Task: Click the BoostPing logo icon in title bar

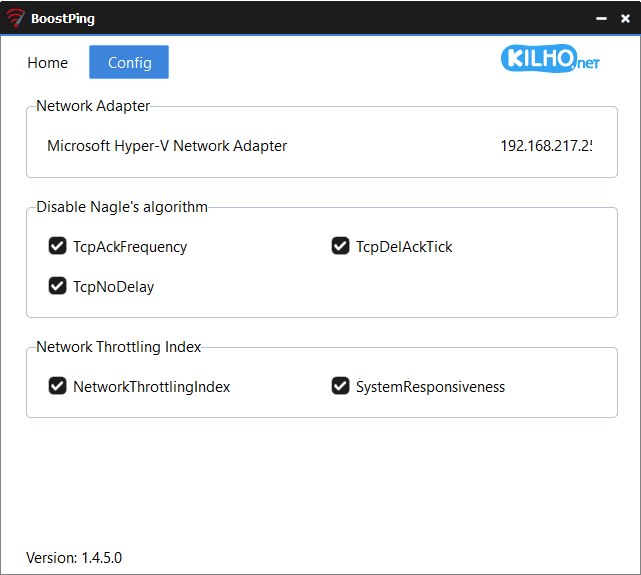Action: (x=15, y=18)
